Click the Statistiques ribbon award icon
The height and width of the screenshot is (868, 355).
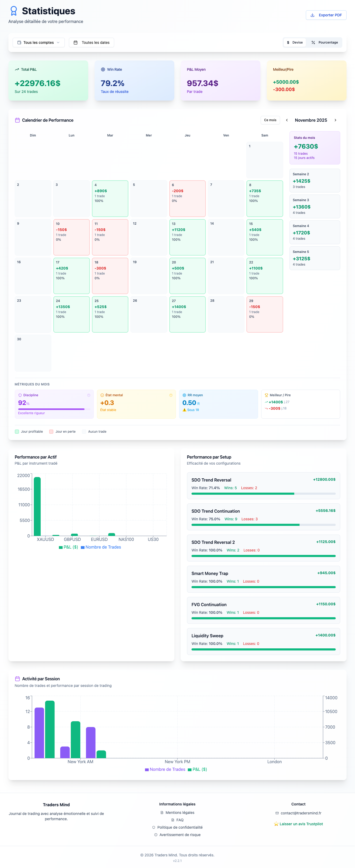[13, 11]
